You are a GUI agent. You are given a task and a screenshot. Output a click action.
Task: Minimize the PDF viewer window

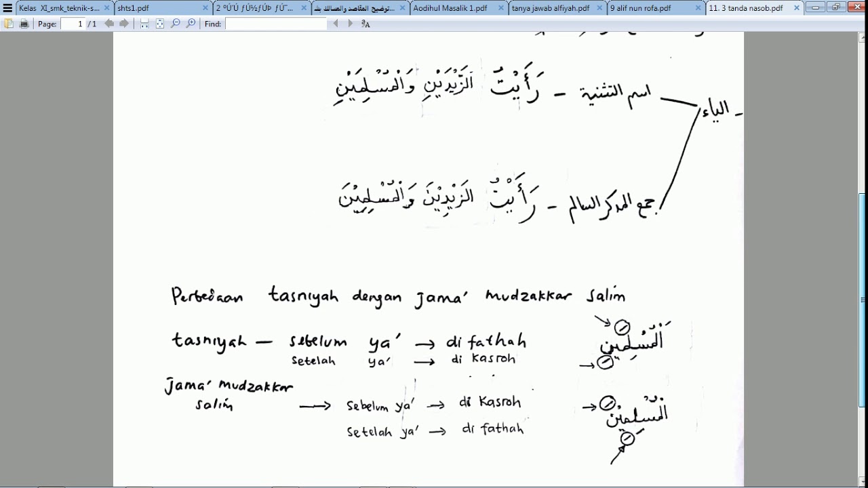pyautogui.click(x=816, y=7)
